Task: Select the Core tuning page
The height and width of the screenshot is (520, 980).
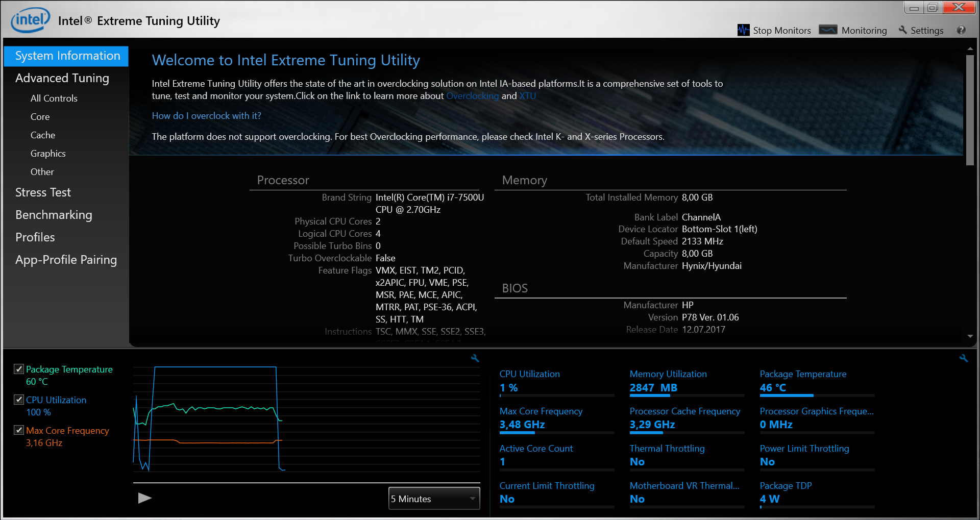Action: tap(40, 117)
